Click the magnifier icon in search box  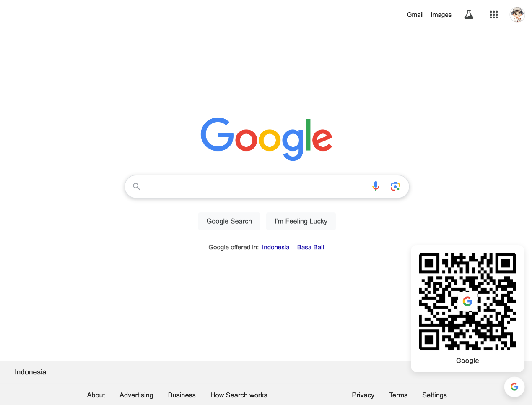pyautogui.click(x=136, y=186)
